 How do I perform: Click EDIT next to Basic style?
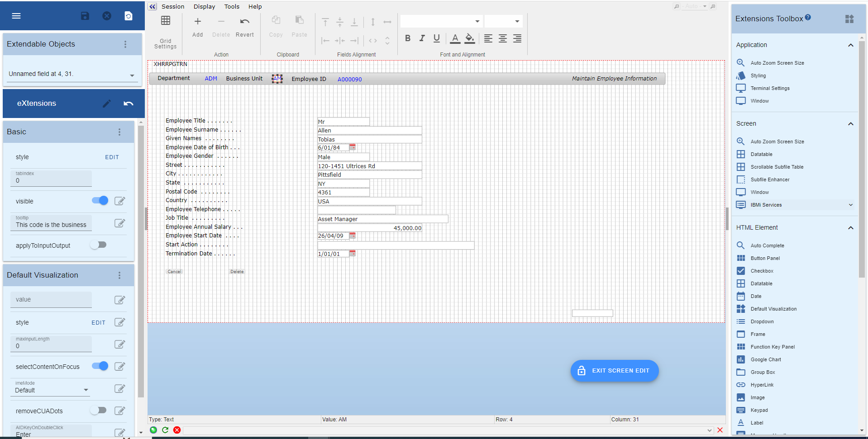[x=112, y=157]
